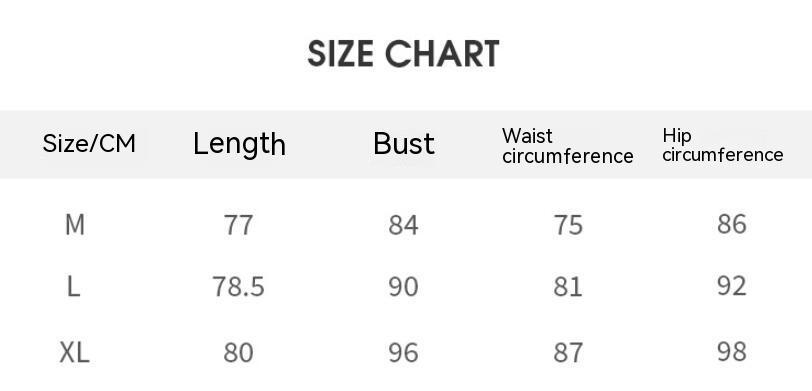Viewport: 812px width, 391px height.
Task: Click the Length column header
Action: [239, 144]
